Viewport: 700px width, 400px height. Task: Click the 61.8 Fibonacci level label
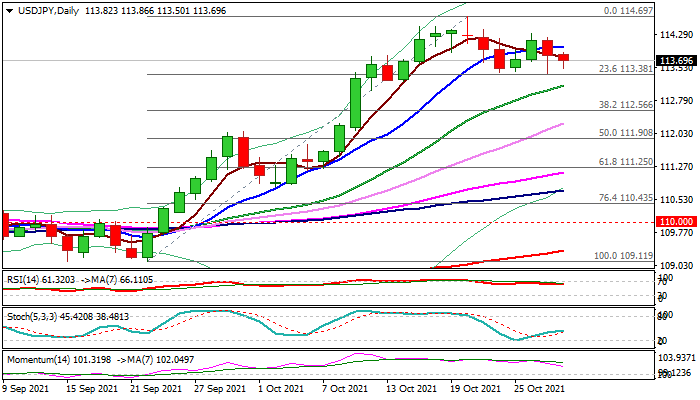pos(627,162)
